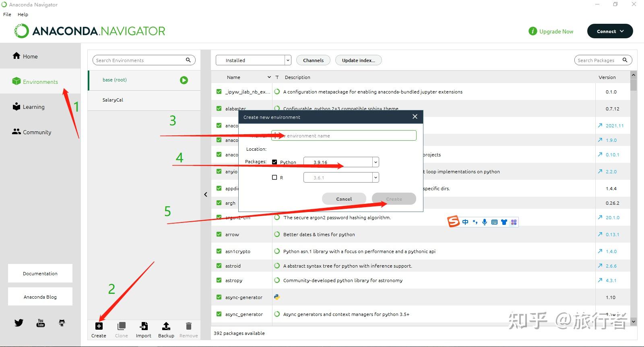Click the Sogou soft keyboard icon
Image resolution: width=644 pixels, height=347 pixels.
494,222
